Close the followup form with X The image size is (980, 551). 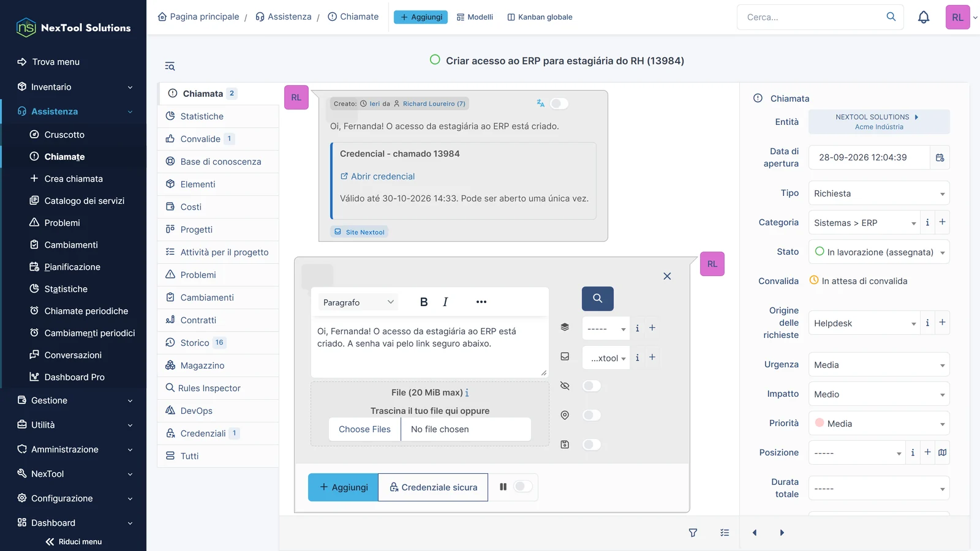tap(667, 276)
